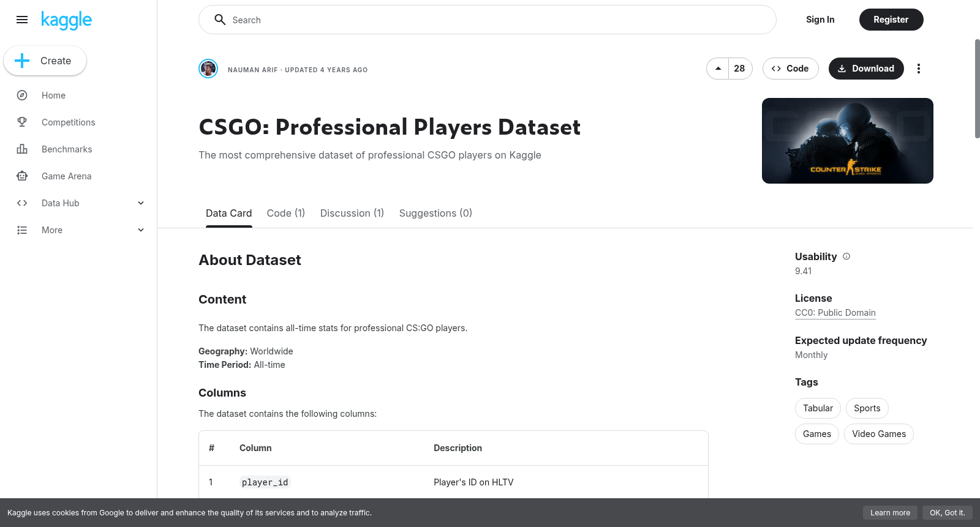
Task: Click the Register button
Action: (x=891, y=20)
